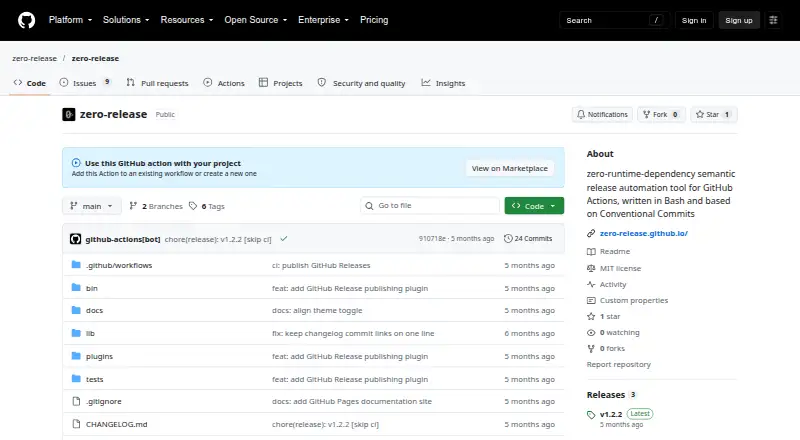Star the repository

click(x=714, y=114)
